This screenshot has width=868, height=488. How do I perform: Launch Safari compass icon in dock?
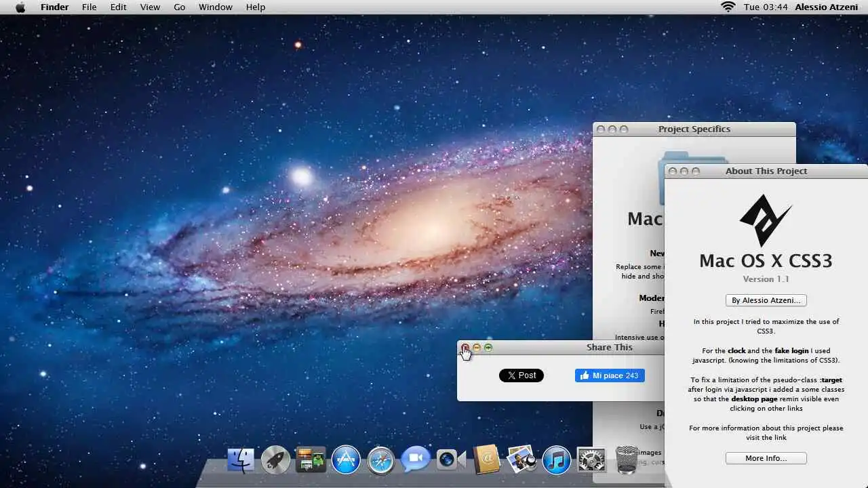coord(381,460)
